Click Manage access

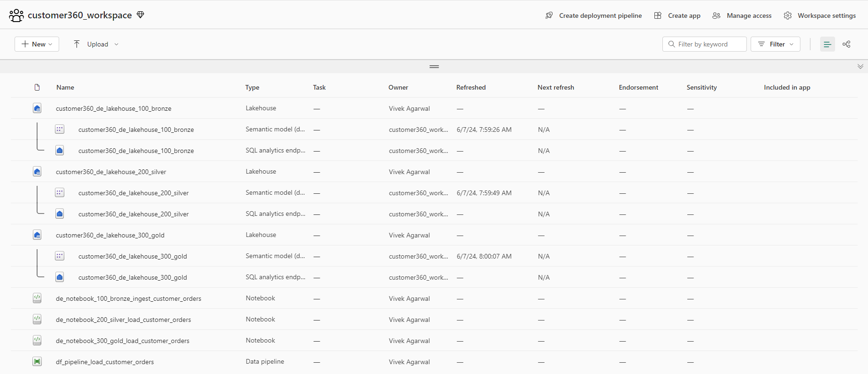coord(742,15)
